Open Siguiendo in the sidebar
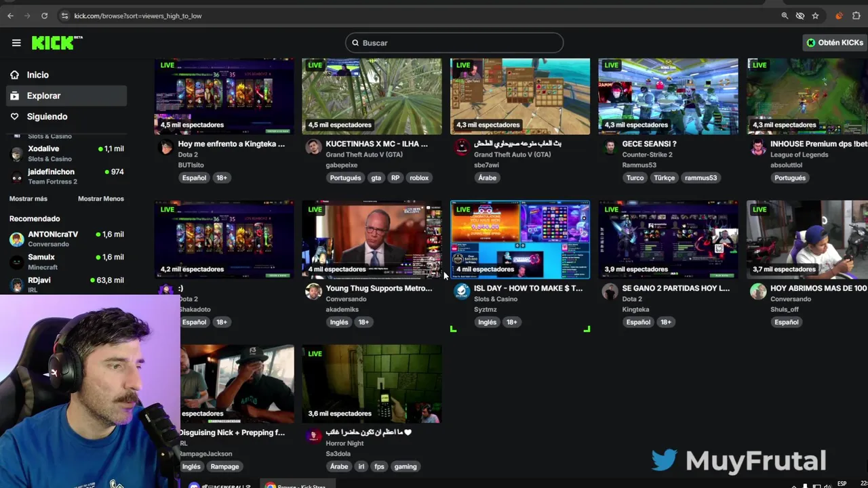Viewport: 868px width, 488px height. coord(66,117)
